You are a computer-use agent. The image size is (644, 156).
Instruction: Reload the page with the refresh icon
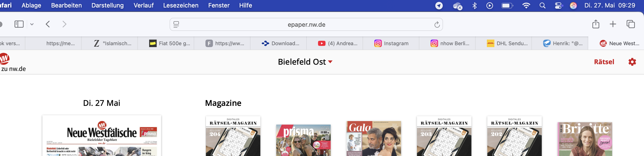coord(437,24)
